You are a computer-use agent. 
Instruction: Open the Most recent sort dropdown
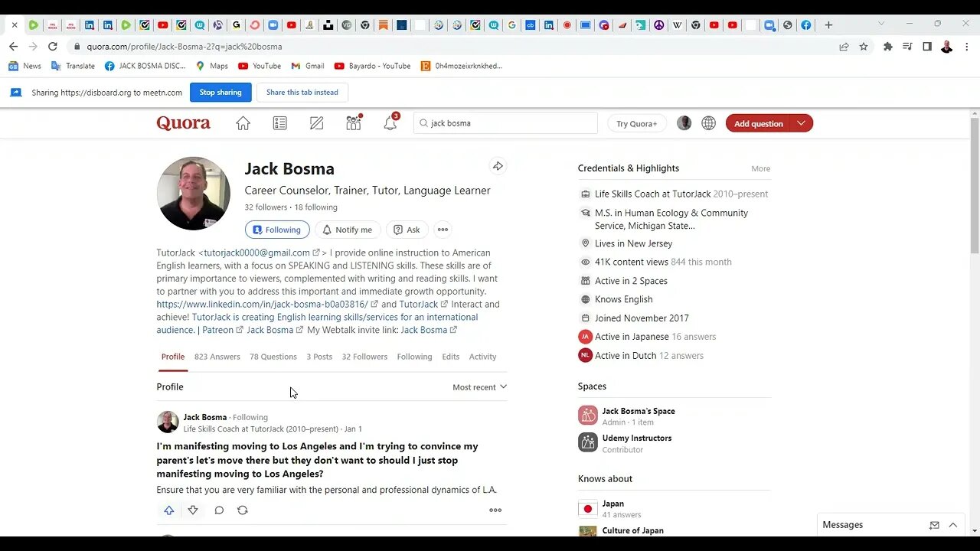click(479, 387)
